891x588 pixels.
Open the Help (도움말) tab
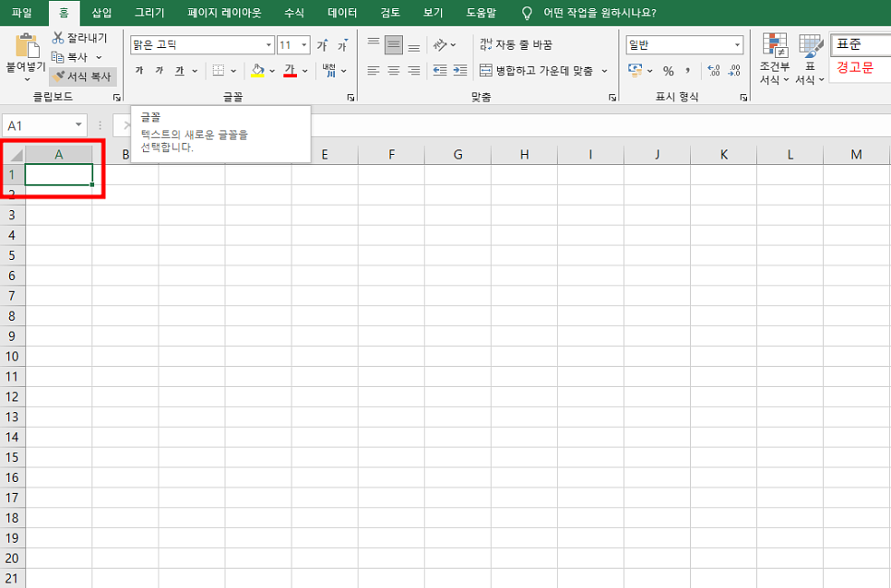(481, 13)
